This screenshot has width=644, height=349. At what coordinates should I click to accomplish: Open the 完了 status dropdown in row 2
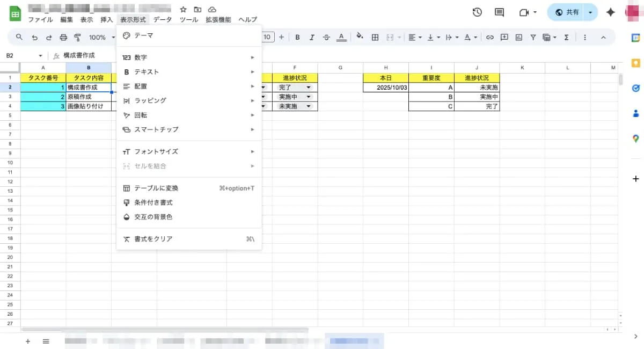pyautogui.click(x=309, y=87)
